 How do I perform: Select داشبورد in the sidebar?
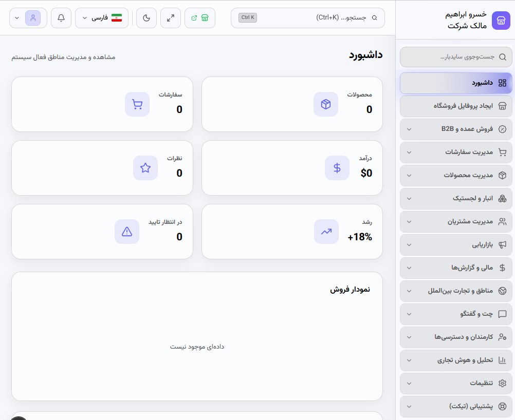coord(456,83)
